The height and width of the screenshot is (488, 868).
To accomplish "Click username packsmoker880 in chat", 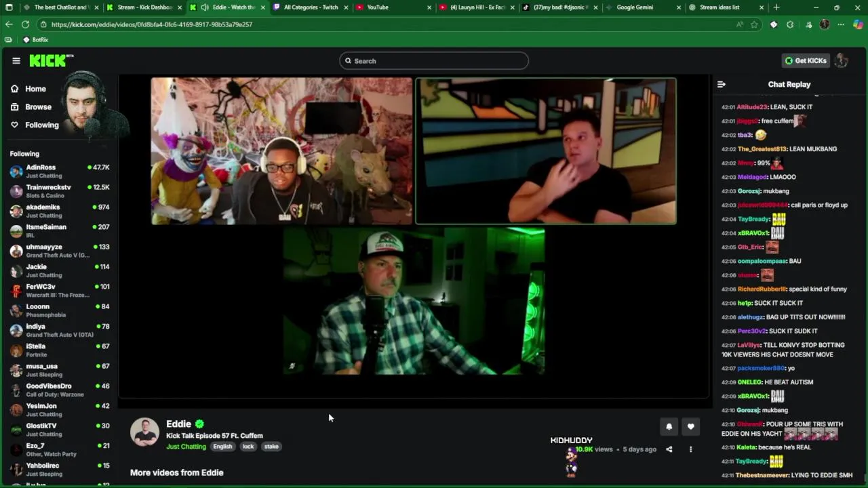I will (761, 368).
